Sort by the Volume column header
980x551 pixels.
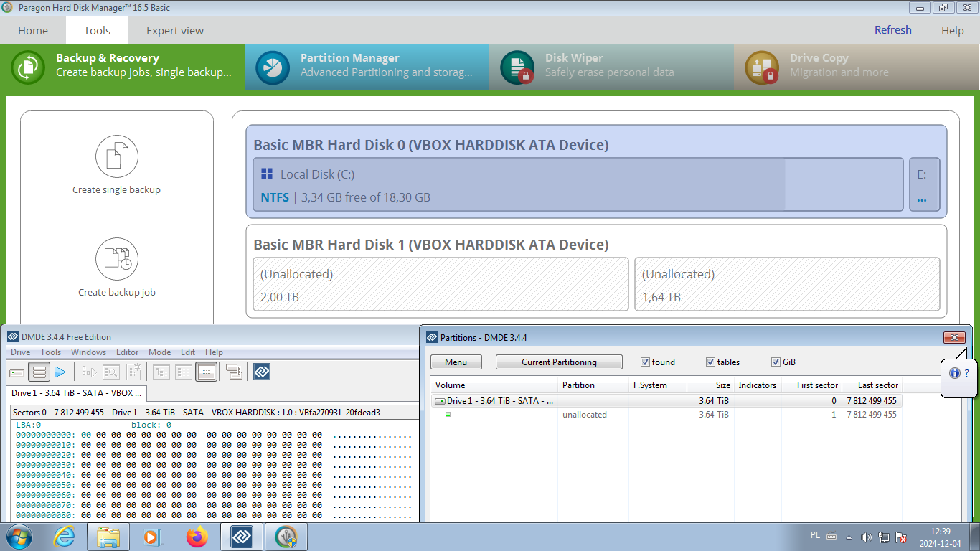[x=494, y=385]
